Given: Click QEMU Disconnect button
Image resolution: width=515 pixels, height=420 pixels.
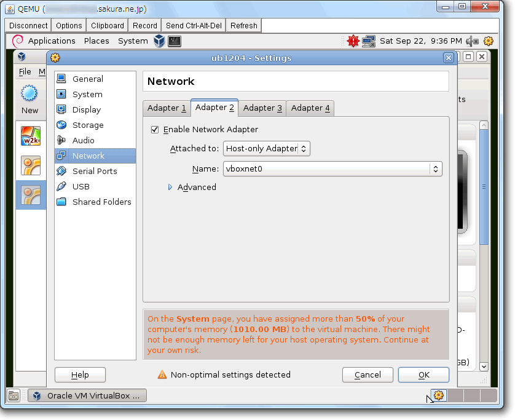Looking at the screenshot, I should [x=28, y=26].
